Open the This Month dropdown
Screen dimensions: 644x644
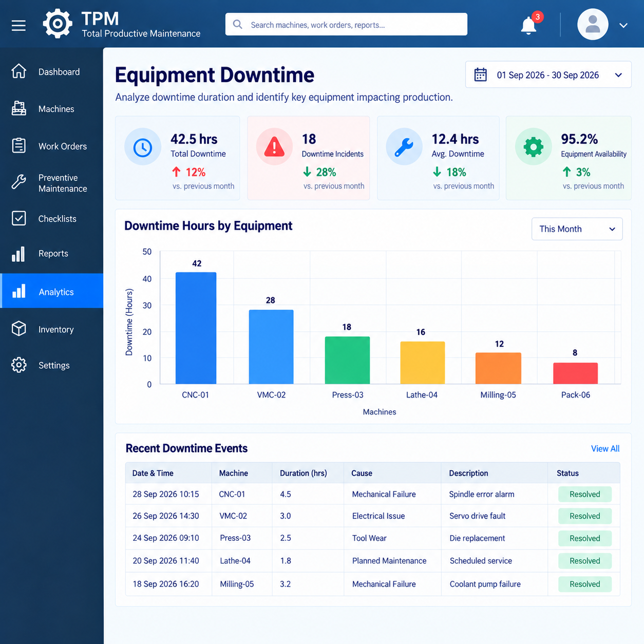[577, 229]
